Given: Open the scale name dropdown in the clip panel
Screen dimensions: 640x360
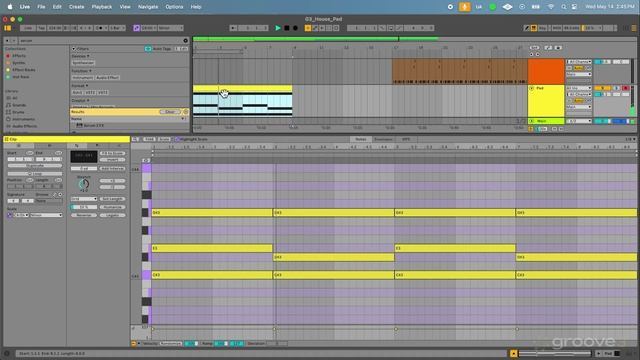Looking at the screenshot, I should [x=46, y=215].
